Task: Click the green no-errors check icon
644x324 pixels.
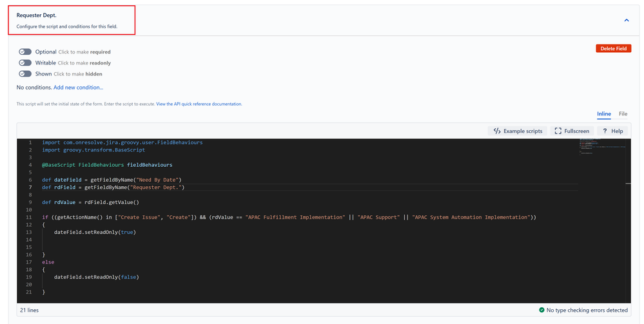Action: pyautogui.click(x=542, y=310)
